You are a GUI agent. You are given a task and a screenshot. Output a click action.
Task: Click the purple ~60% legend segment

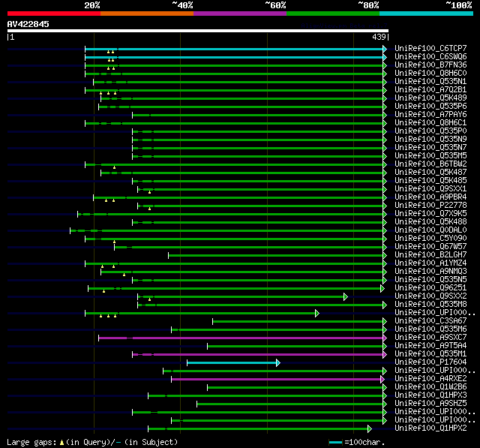(240, 14)
